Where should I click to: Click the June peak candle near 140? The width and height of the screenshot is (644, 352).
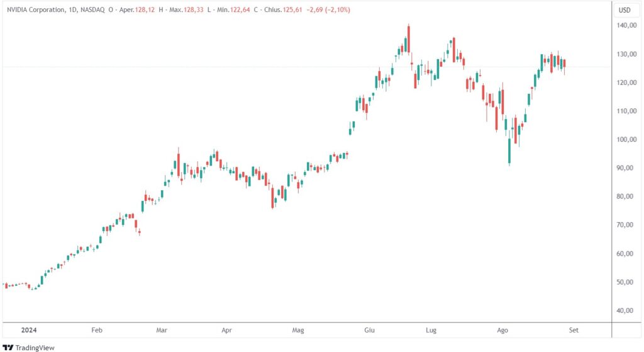click(x=408, y=38)
